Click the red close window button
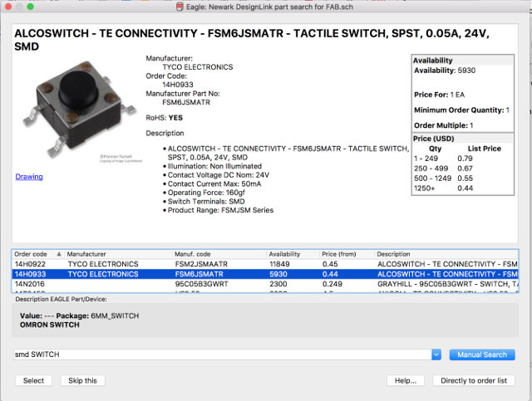Screen dimensions: 532x401 tap(8, 7)
